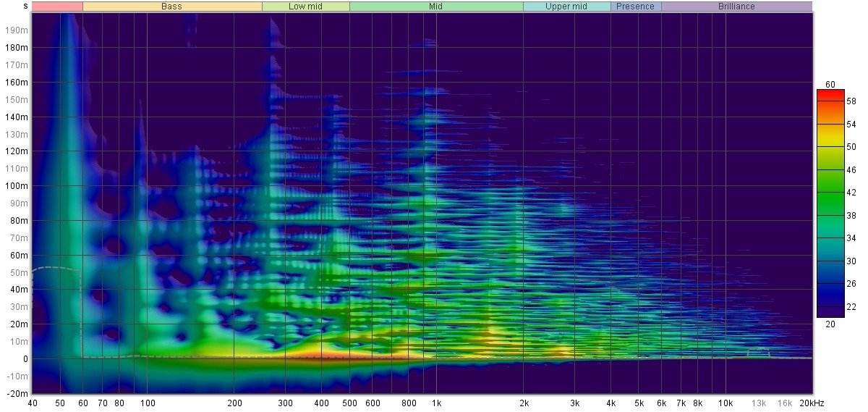Image resolution: width=868 pixels, height=412 pixels.
Task: Click the 200 frequency axis label
Action: pos(234,403)
